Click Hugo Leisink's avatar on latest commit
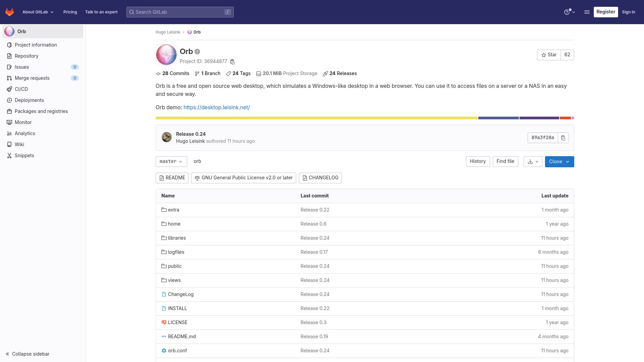 (x=167, y=137)
